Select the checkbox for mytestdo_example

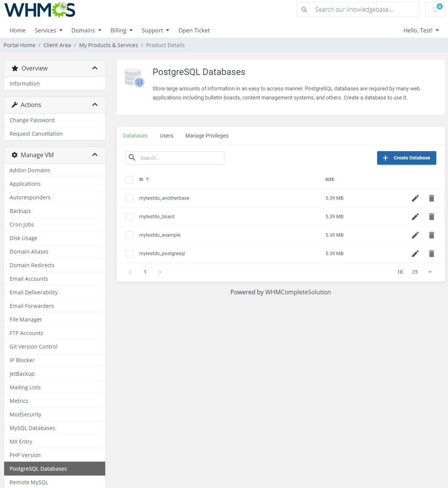pos(129,235)
